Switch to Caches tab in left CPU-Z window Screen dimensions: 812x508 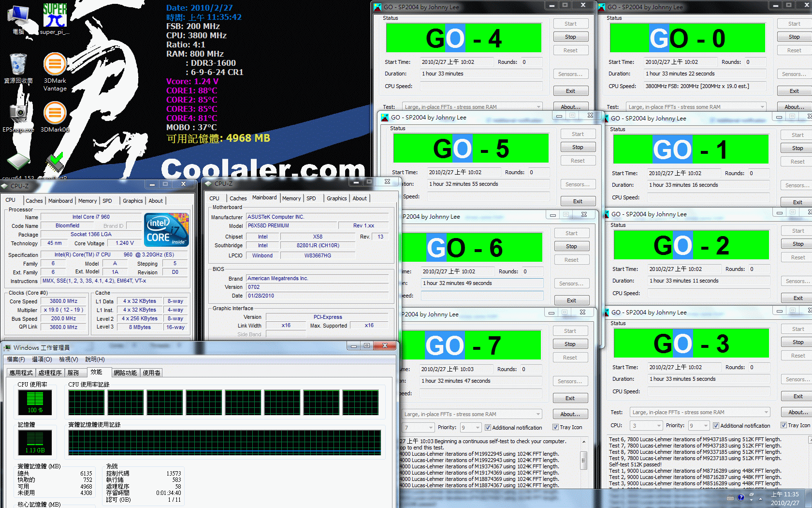click(34, 201)
